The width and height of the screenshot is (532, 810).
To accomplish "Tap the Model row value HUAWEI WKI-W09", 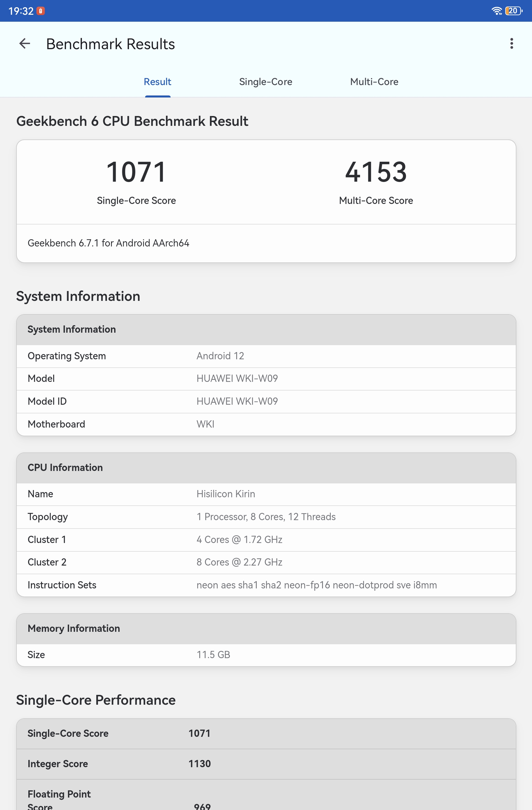I will 237,378.
